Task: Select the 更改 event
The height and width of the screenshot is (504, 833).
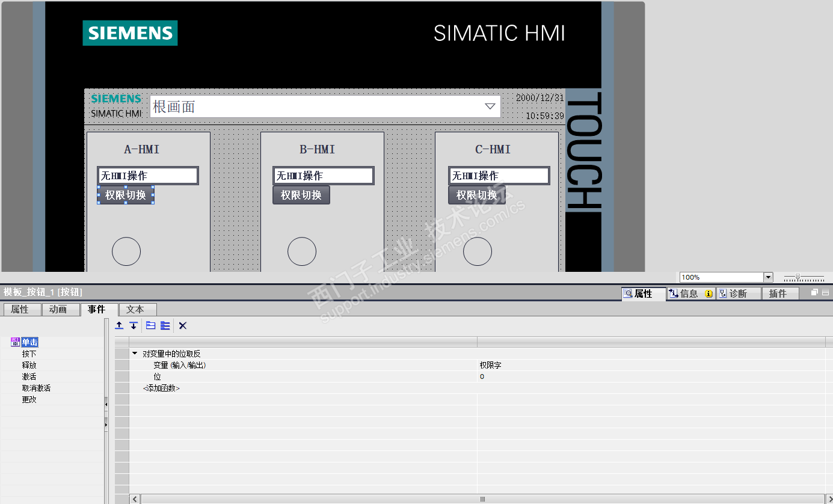Action: coord(29,399)
